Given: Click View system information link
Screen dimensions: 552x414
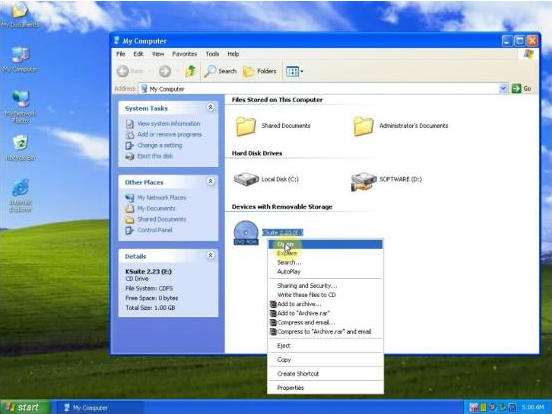Looking at the screenshot, I should point(169,124).
